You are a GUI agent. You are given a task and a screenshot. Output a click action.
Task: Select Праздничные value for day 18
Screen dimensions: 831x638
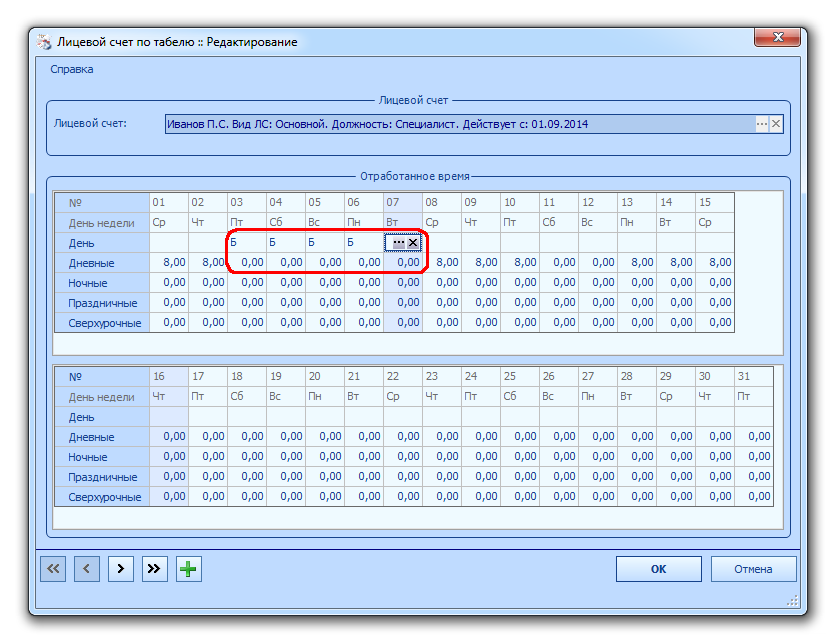point(247,477)
